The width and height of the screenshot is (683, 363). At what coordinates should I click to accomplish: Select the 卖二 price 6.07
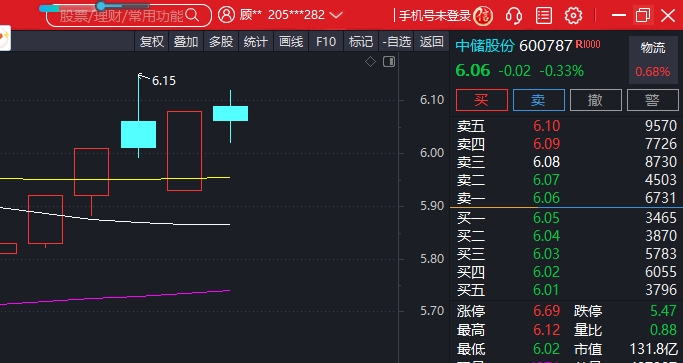547,180
